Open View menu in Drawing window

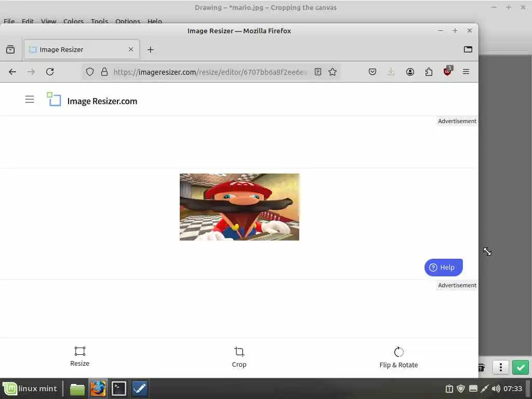click(x=48, y=21)
